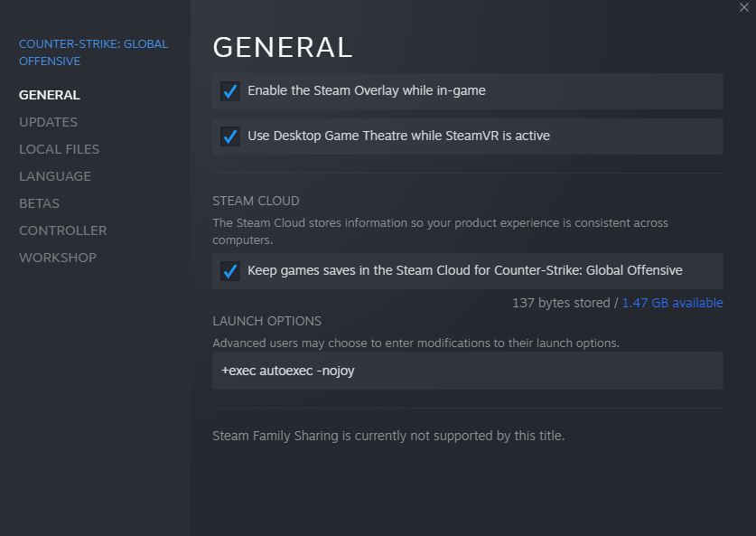Click the Counter-Strike: Global Offensive title
The image size is (756, 536).
pos(93,52)
